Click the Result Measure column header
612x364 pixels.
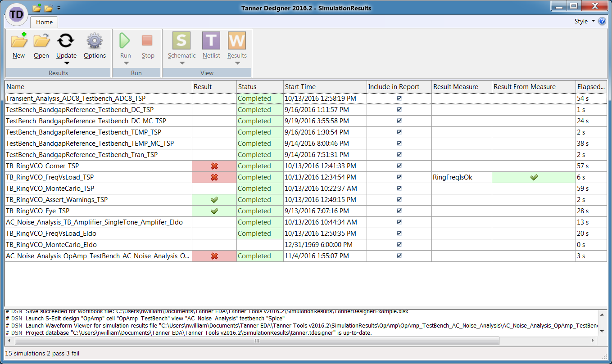(x=462, y=87)
